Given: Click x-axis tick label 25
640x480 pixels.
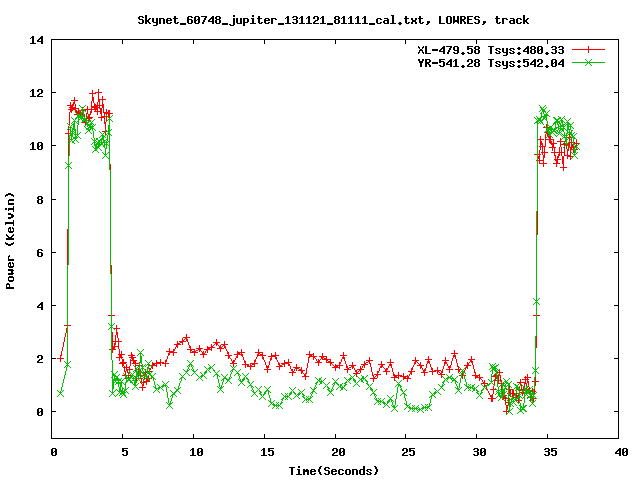Looking at the screenshot, I should tap(409, 452).
